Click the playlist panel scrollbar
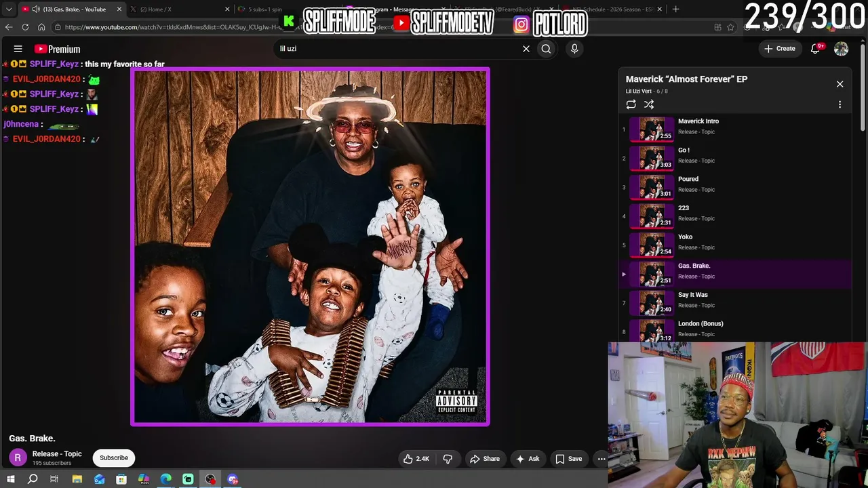 pos(863,88)
